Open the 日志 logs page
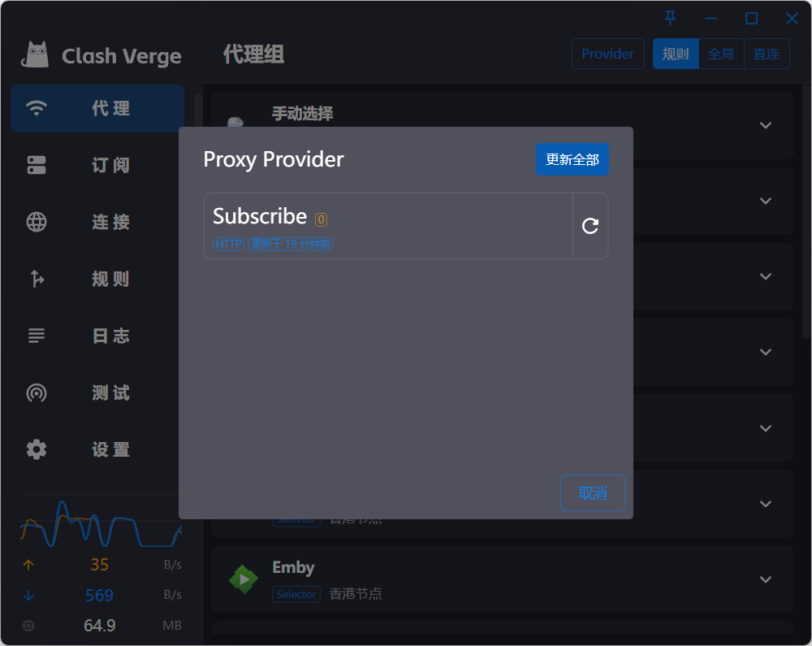The image size is (812, 646). pos(97,336)
